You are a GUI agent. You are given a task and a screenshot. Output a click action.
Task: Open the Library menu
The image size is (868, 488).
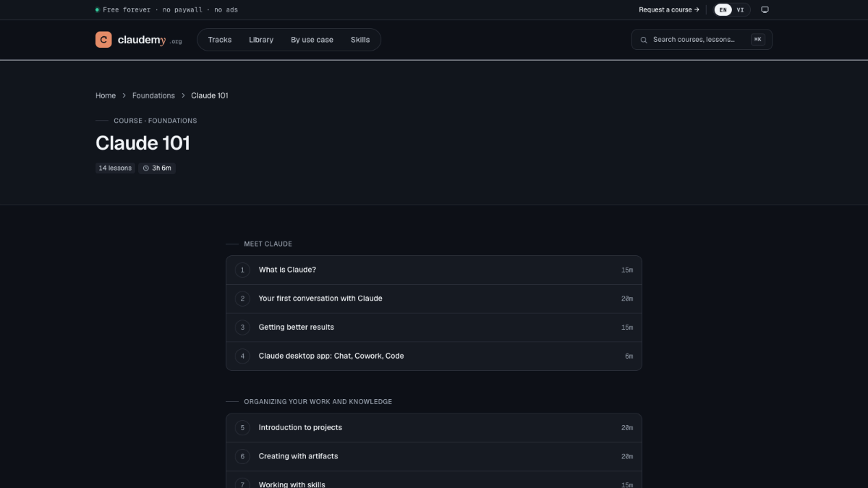(261, 40)
